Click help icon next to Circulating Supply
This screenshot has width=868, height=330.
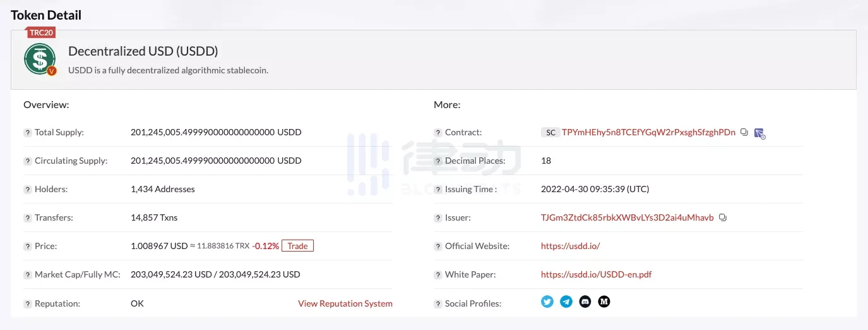pyautogui.click(x=28, y=161)
